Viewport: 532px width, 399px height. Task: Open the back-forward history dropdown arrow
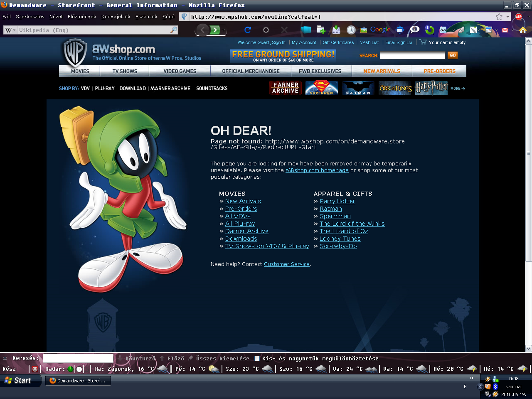coord(224,30)
